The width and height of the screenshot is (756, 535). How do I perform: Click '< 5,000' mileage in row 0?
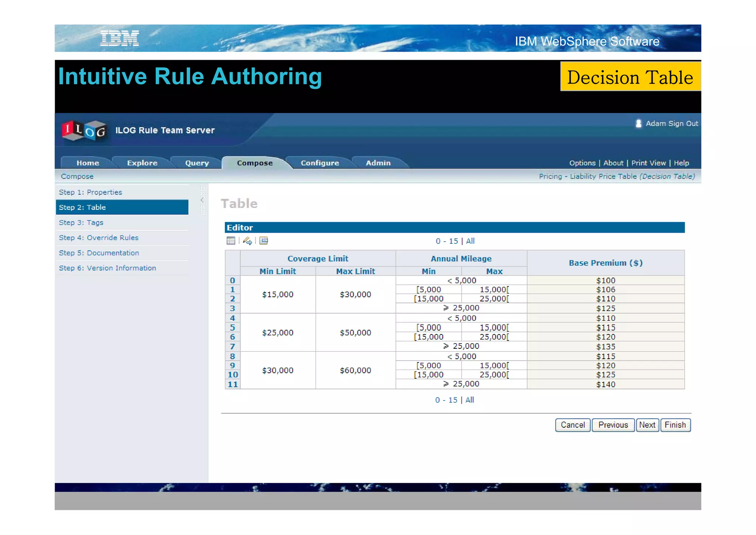[461, 280]
